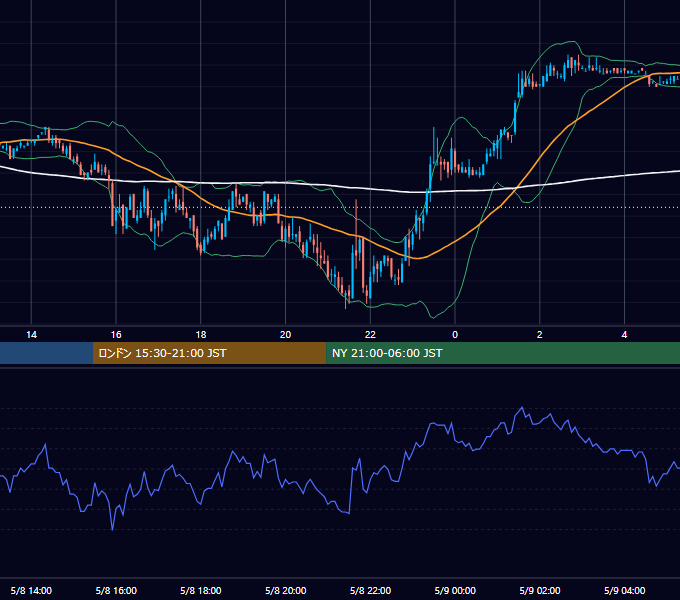The width and height of the screenshot is (680, 600).
Task: Click the 5/8 22:00 label on indicator axis
Action: click(x=370, y=590)
